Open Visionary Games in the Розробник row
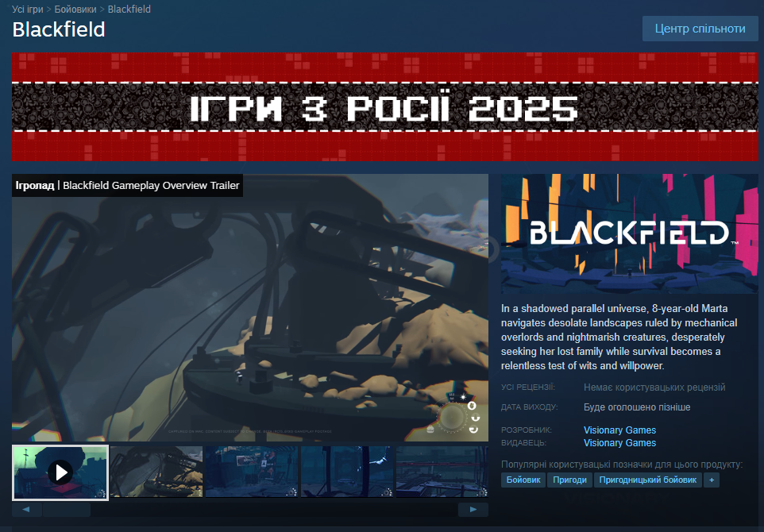764x532 pixels. (x=619, y=430)
